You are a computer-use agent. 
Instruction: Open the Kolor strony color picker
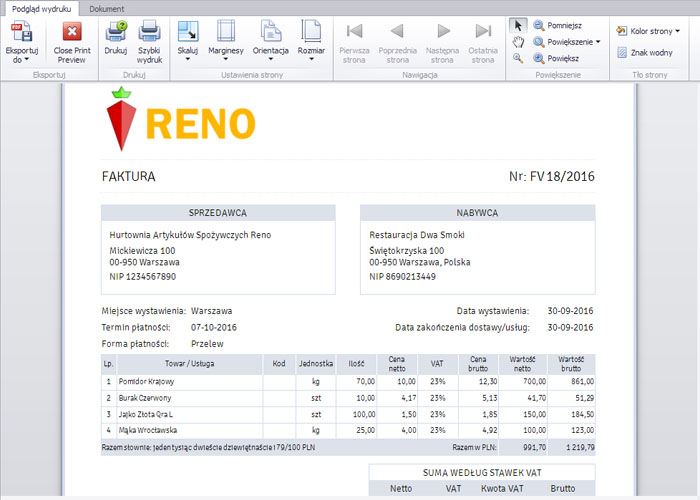[x=648, y=31]
